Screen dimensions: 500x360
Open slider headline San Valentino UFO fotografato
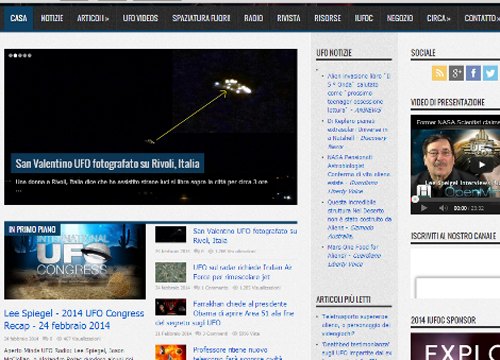[x=107, y=163]
